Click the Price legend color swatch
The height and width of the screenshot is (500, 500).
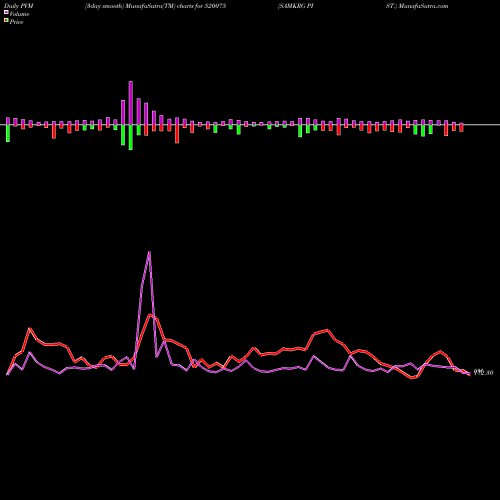pos(6,21)
